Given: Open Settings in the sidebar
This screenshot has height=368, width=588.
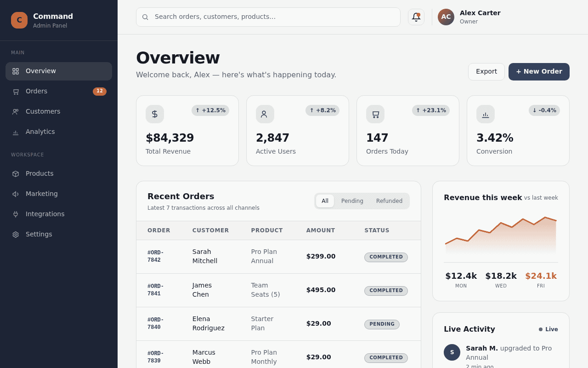Looking at the screenshot, I should point(59,235).
